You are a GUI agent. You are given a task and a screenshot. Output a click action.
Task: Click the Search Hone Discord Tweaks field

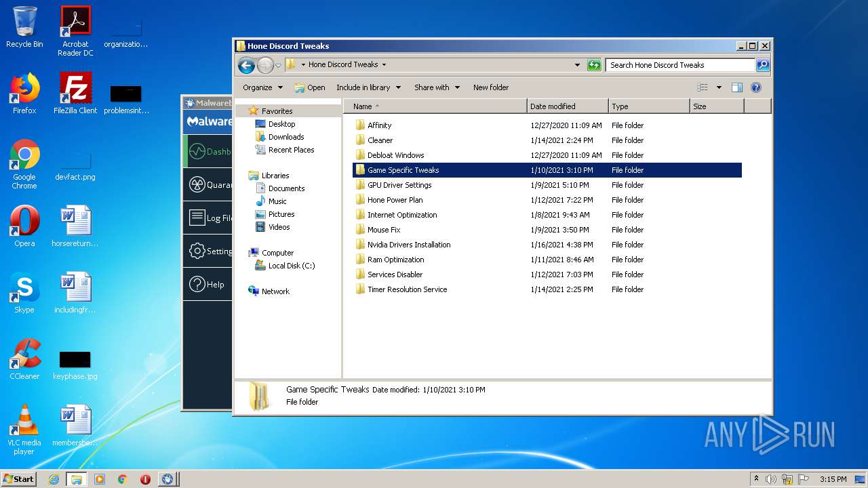click(x=680, y=65)
